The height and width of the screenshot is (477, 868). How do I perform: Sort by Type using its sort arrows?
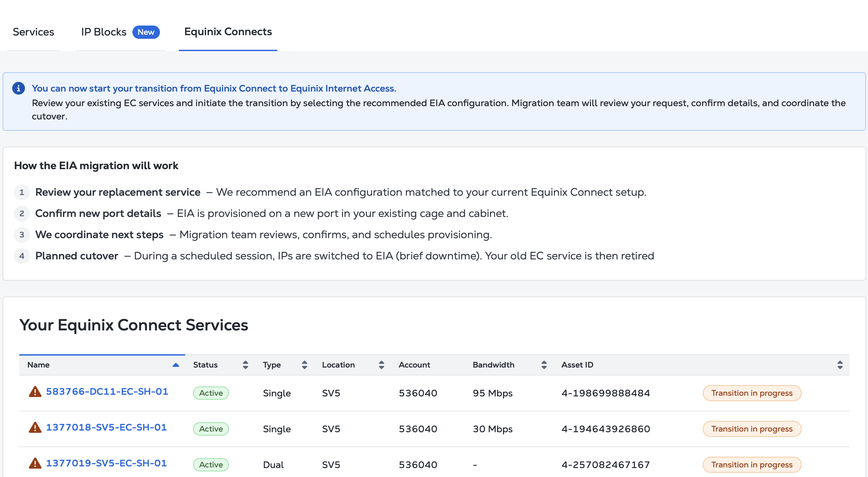304,365
